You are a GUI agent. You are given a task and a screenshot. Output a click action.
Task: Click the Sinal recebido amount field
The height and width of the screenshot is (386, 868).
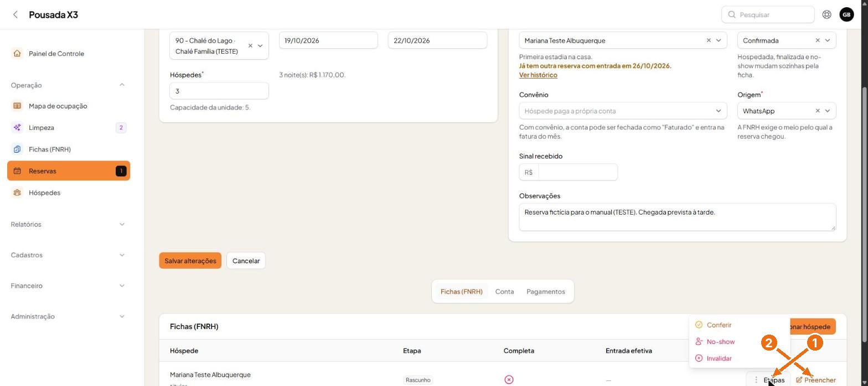577,172
